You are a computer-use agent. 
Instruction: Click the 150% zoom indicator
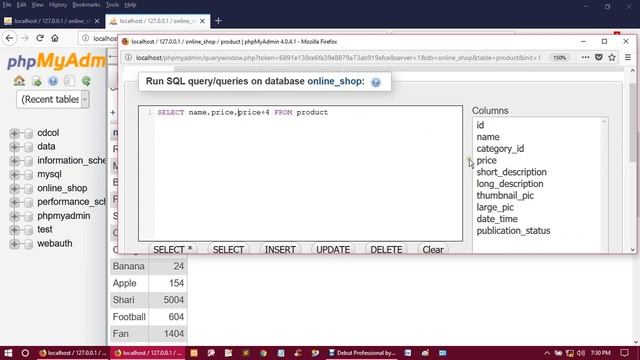tap(559, 58)
